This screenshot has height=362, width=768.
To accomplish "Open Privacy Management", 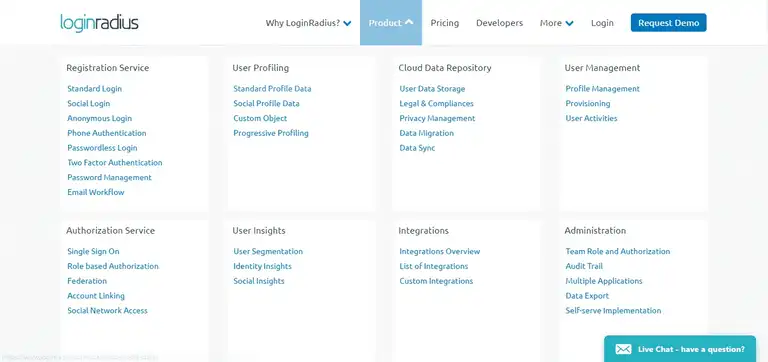I will 437,118.
